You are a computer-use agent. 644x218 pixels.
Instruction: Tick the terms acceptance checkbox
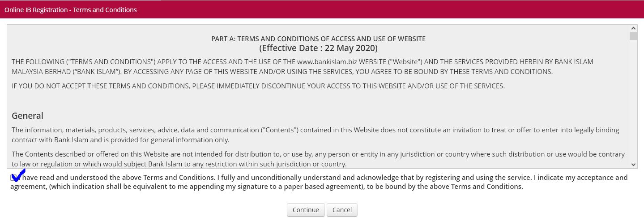(14, 178)
